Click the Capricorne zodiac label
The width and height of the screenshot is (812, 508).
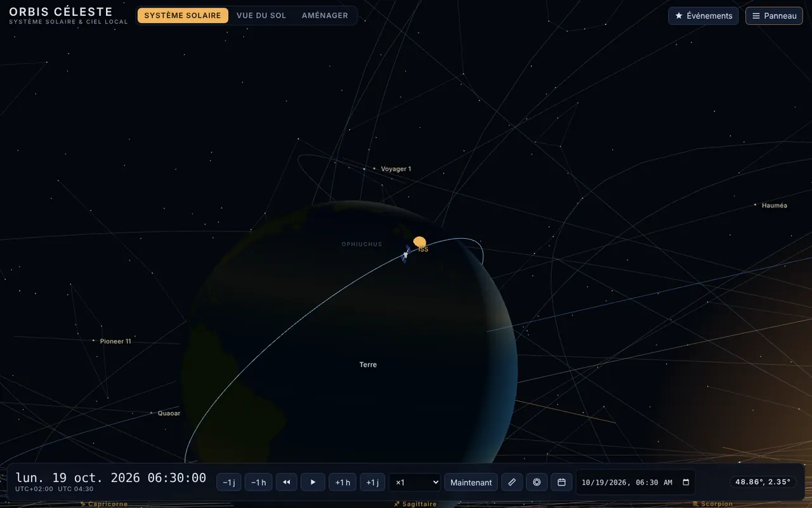[x=104, y=504]
